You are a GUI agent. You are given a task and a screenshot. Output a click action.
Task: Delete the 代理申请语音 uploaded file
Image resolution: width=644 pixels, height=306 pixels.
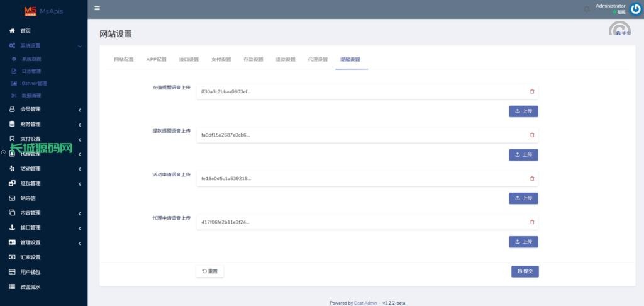pos(532,222)
